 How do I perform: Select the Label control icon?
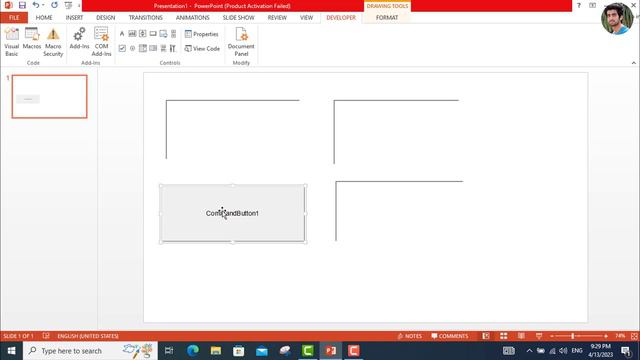point(122,33)
